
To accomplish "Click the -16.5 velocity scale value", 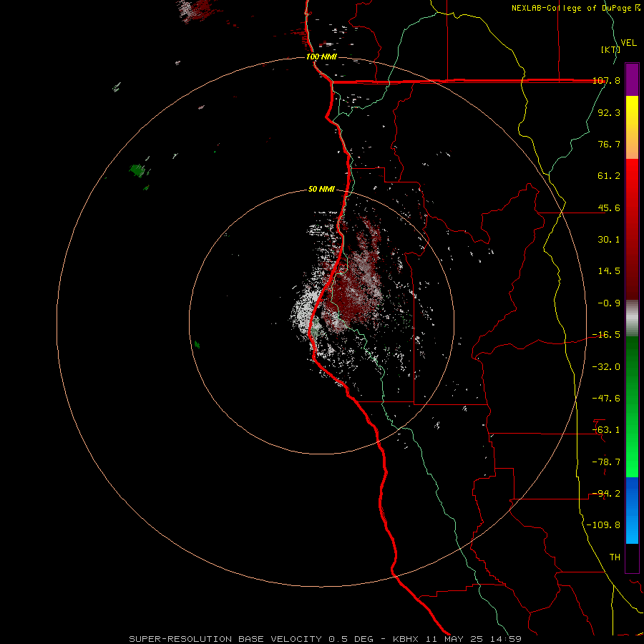I will coord(606,335).
